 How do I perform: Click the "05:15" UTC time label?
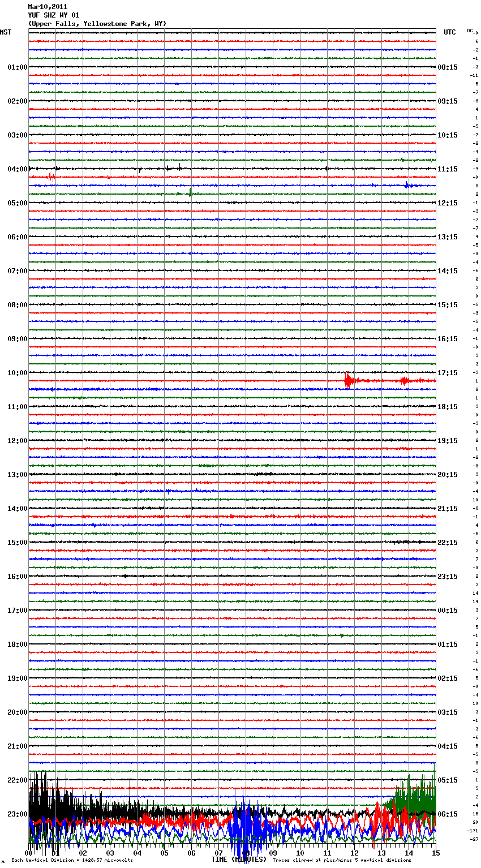pyautogui.click(x=448, y=780)
